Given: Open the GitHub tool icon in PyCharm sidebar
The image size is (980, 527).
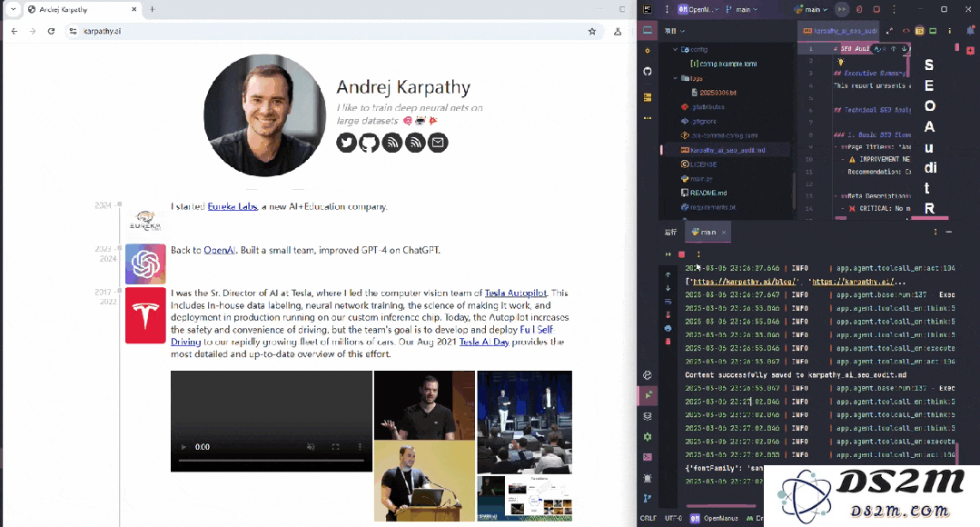Looking at the screenshot, I should (x=648, y=71).
